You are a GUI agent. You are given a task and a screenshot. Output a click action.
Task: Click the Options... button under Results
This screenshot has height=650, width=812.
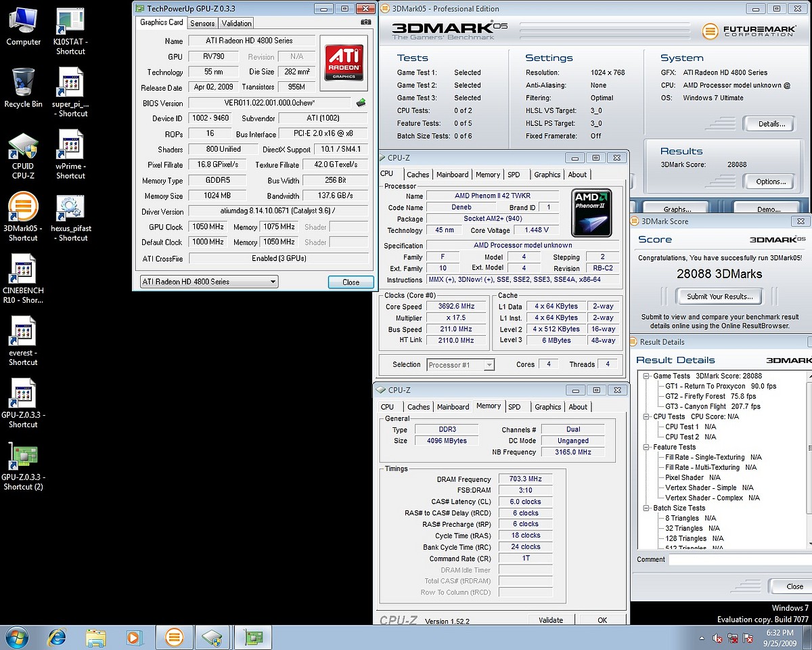point(771,181)
